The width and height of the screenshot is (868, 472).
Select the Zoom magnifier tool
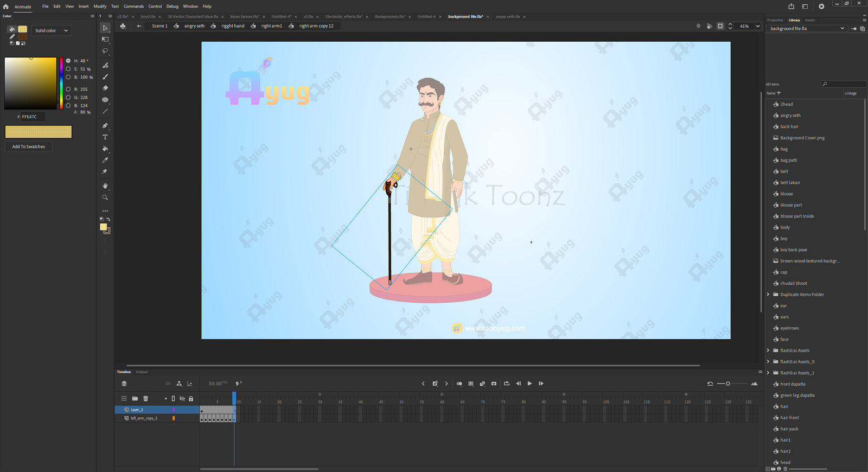click(105, 197)
